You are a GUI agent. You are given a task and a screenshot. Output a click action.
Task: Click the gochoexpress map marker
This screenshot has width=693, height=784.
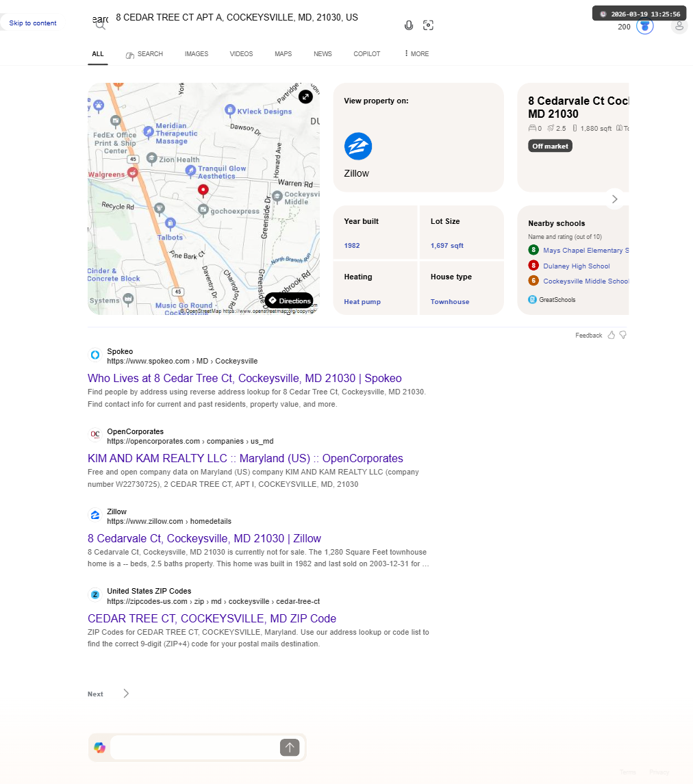click(203, 210)
